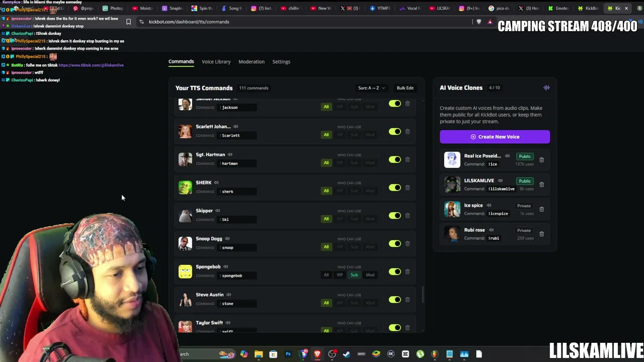Switch to the Commands tab

[181, 61]
